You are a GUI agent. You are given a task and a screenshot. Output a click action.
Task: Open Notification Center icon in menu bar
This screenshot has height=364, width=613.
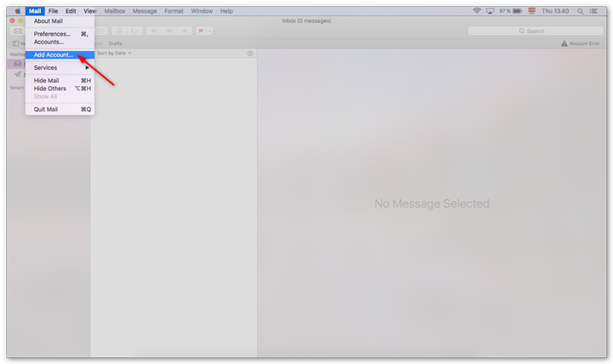(x=592, y=11)
